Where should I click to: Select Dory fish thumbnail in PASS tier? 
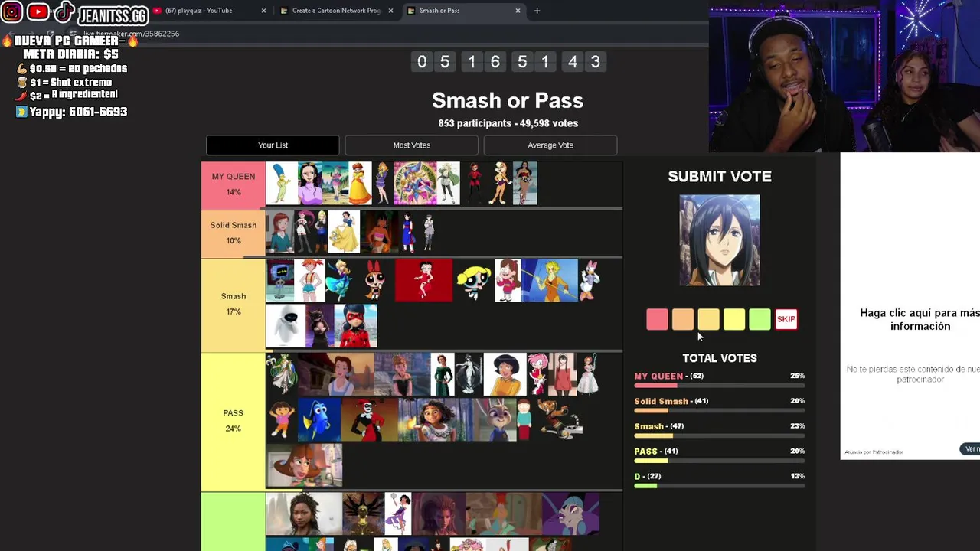(318, 419)
